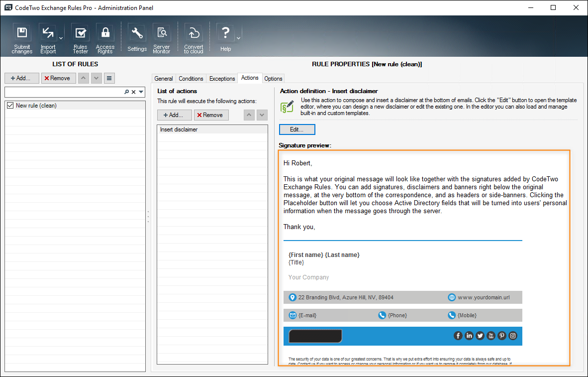This screenshot has width=588, height=377.
Task: Clear the rules search with X
Action: [x=133, y=92]
